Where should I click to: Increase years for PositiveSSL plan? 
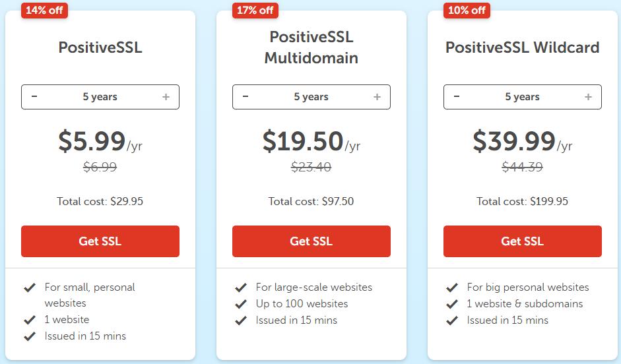click(x=166, y=97)
